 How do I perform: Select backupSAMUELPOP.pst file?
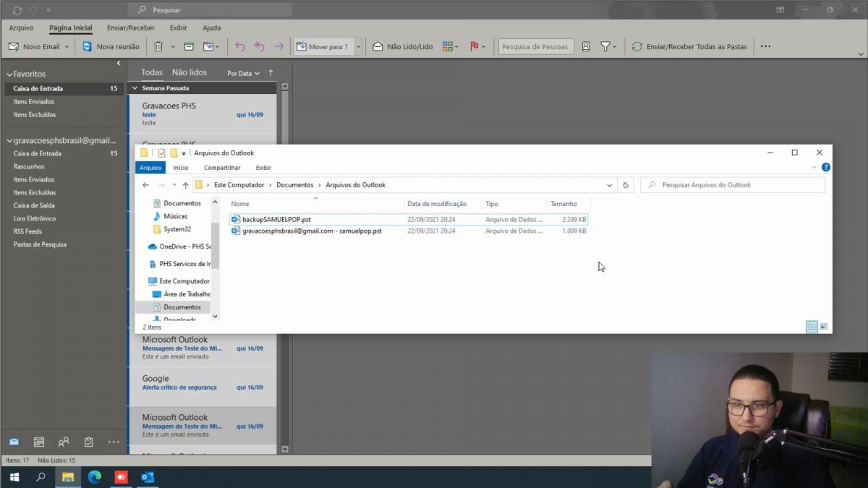click(x=409, y=218)
